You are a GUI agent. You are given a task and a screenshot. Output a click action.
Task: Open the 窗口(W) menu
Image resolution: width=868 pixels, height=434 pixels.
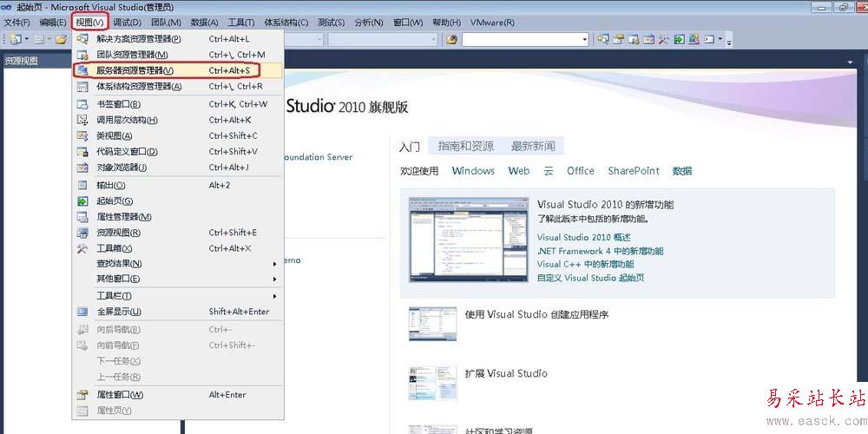coord(408,23)
